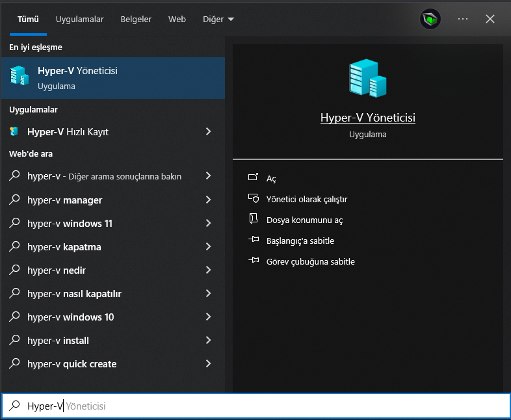Click the shield icon for Yönetici olarak çalıştır
Screen dimensions: 511x420
point(253,198)
